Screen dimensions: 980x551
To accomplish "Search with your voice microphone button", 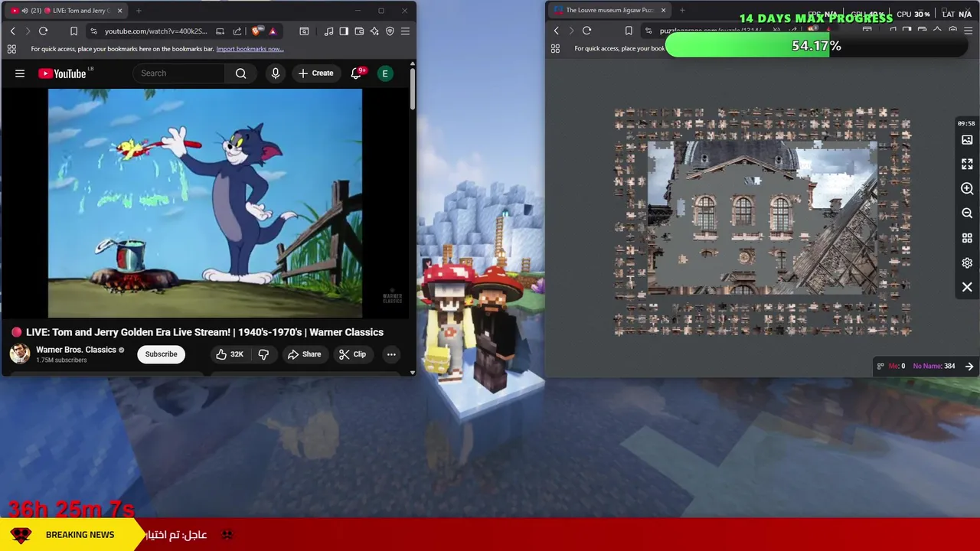I will (x=276, y=73).
